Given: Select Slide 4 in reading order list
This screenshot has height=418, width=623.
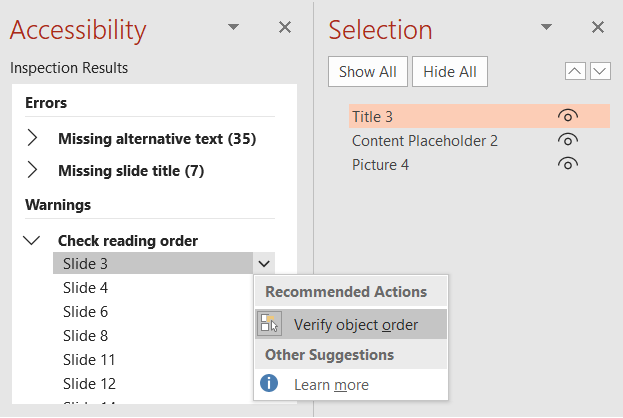Looking at the screenshot, I should click(85, 288).
